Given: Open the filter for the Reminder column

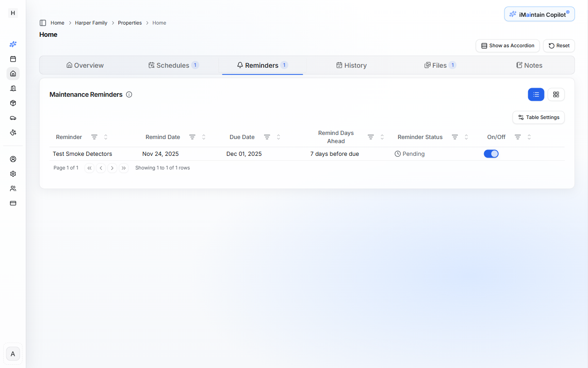Looking at the screenshot, I should point(94,137).
